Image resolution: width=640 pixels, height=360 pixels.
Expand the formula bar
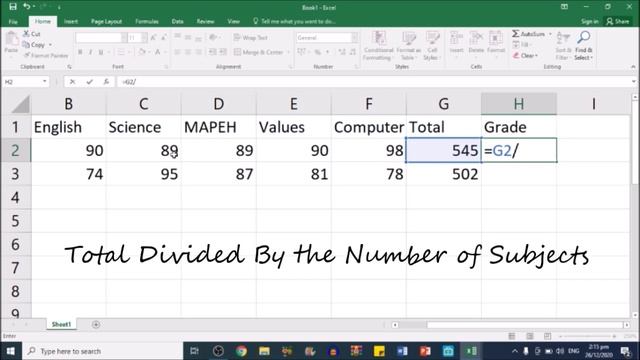[x=633, y=82]
